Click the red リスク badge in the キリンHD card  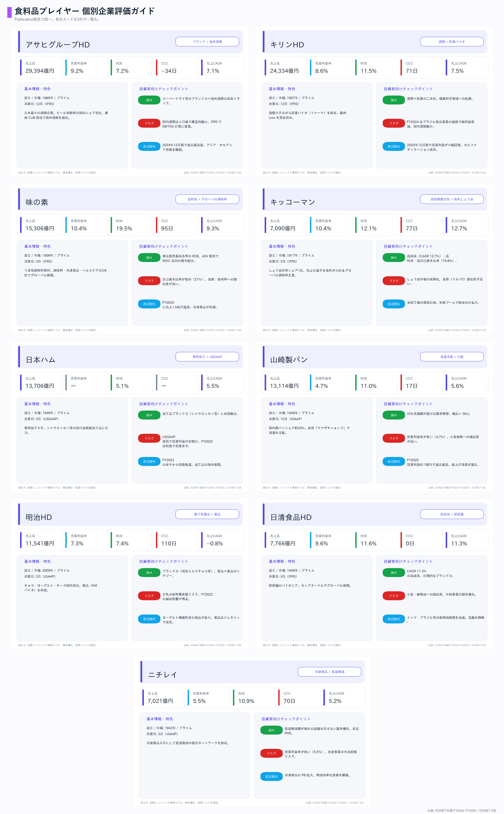point(394,123)
